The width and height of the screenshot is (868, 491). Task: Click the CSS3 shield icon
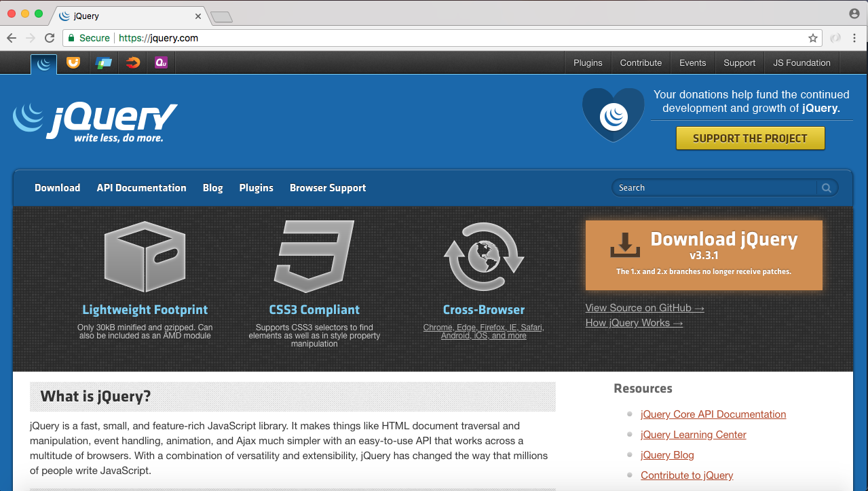pos(314,256)
